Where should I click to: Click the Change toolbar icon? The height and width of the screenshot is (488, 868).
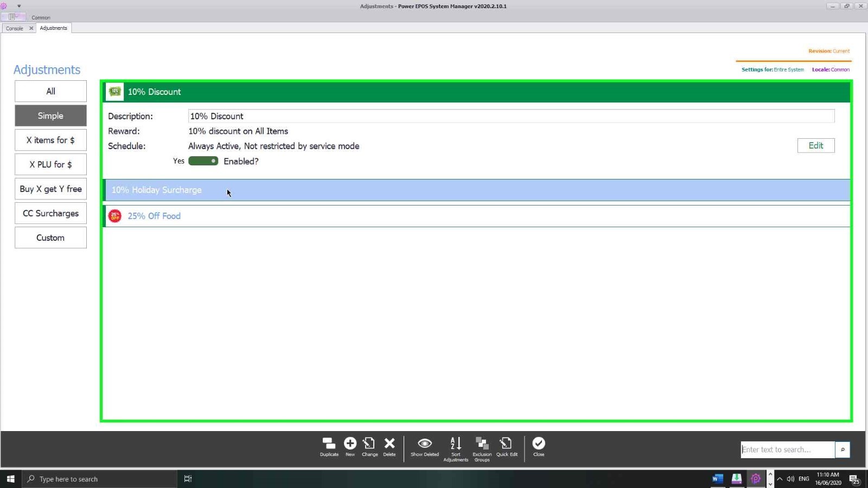point(369,447)
